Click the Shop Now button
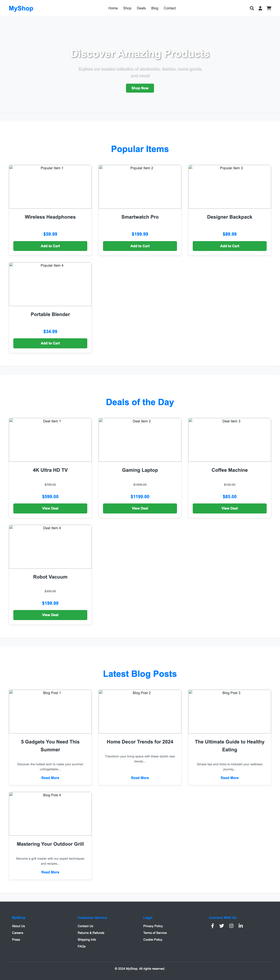The width and height of the screenshot is (280, 980). [x=140, y=88]
